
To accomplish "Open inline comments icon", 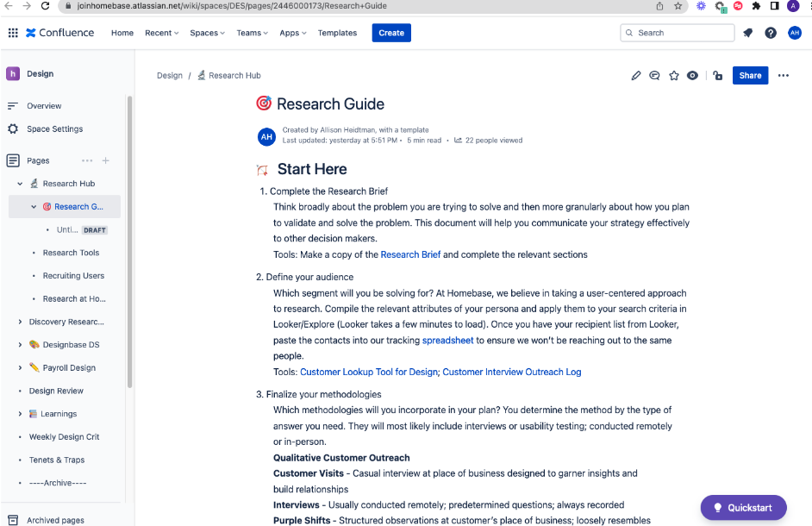I will point(654,76).
